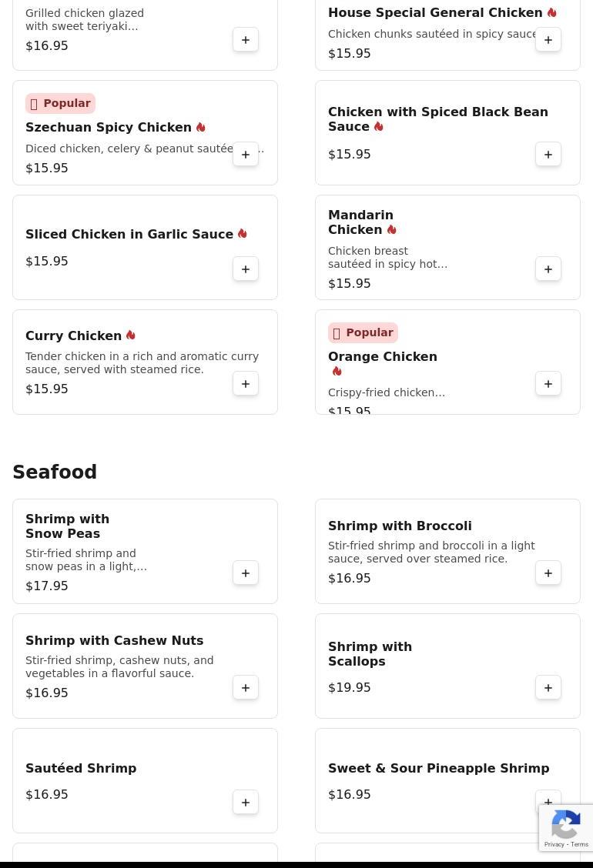Select the Shrimp with Scallops title
The image size is (593, 868).
click(x=370, y=654)
